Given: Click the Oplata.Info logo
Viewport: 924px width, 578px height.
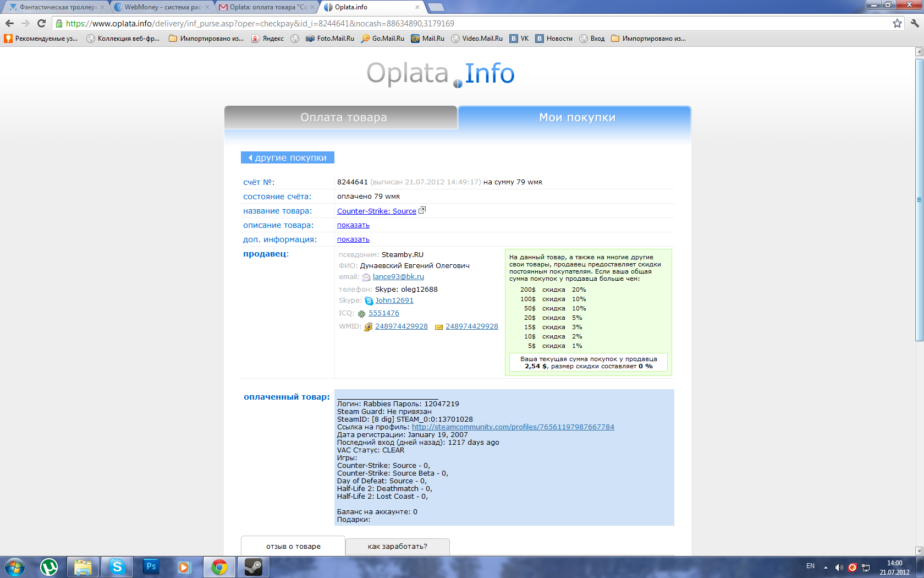Looking at the screenshot, I should point(441,74).
